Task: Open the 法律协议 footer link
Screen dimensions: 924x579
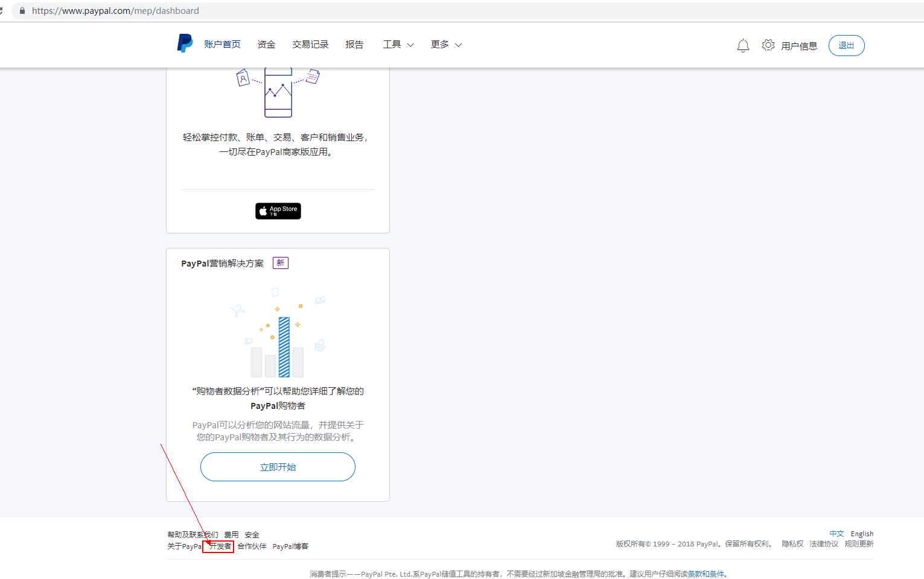Action: 824,544
